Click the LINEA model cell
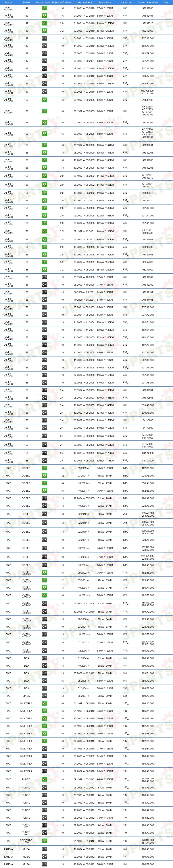 tap(26, 696)
